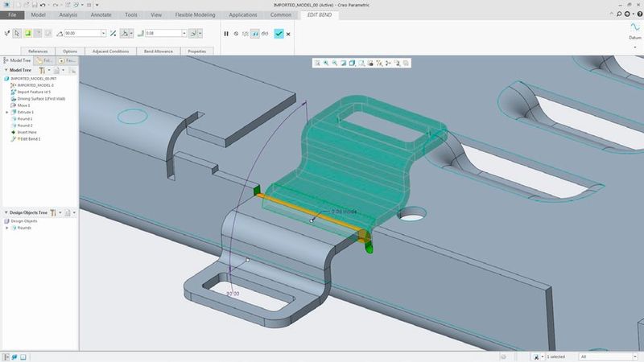Expand the Extrude 1 tree node
Viewport: 644px width, 362px height.
6,112
